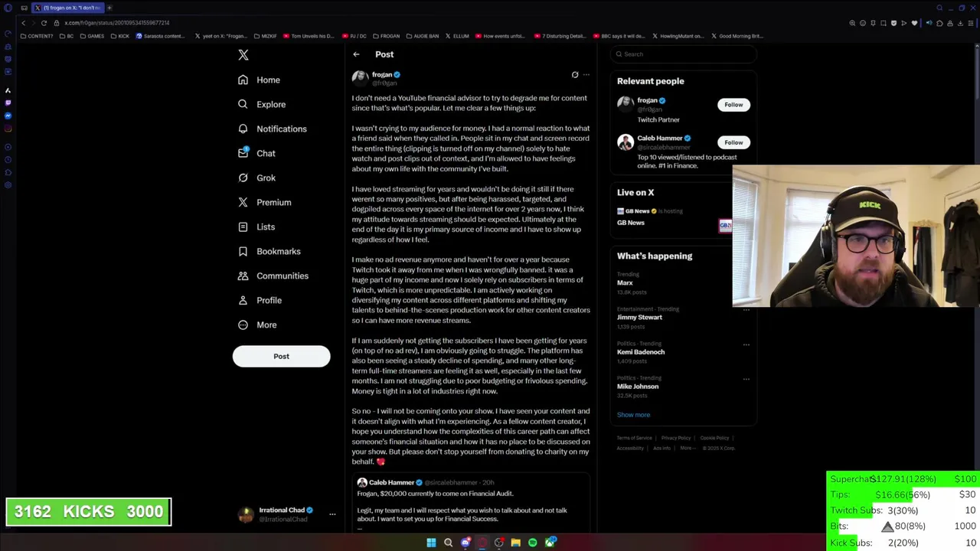This screenshot has height=551, width=980.
Task: Open the Mike Johnson trending topic
Action: pyautogui.click(x=638, y=386)
